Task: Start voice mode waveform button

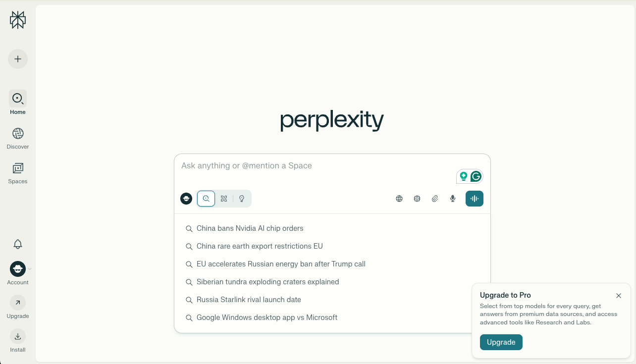Action: click(475, 199)
